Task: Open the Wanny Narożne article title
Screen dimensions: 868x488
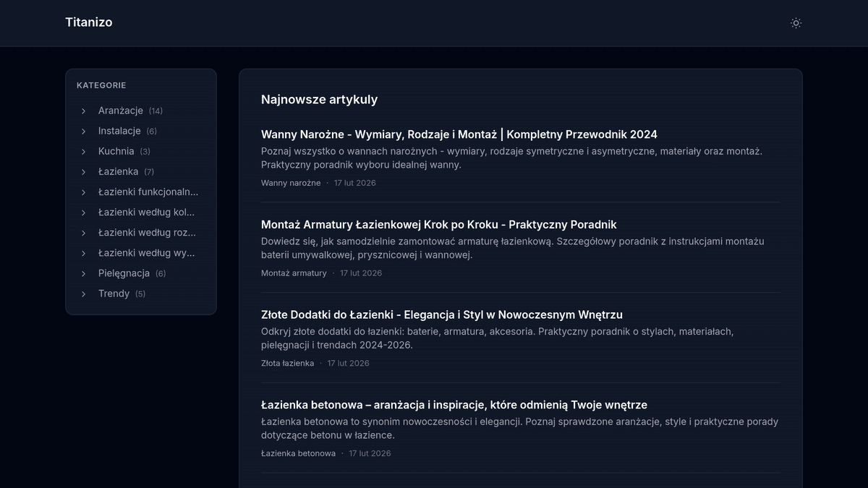Action: [x=459, y=134]
